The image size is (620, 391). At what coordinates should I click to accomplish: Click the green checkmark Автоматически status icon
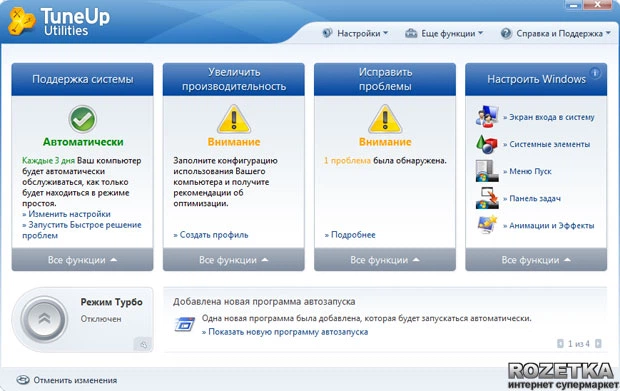point(83,119)
